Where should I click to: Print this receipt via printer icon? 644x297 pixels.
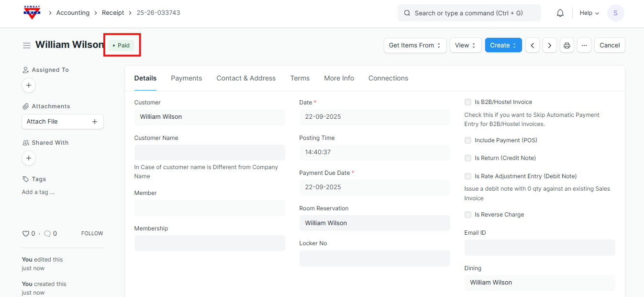click(x=567, y=46)
